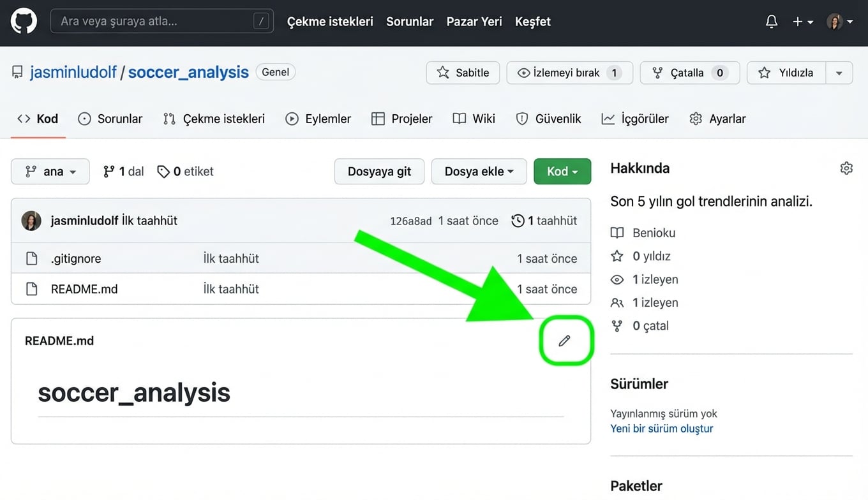Click the branch icon beside 1 dal
The height and width of the screenshot is (500, 868).
[x=109, y=172]
